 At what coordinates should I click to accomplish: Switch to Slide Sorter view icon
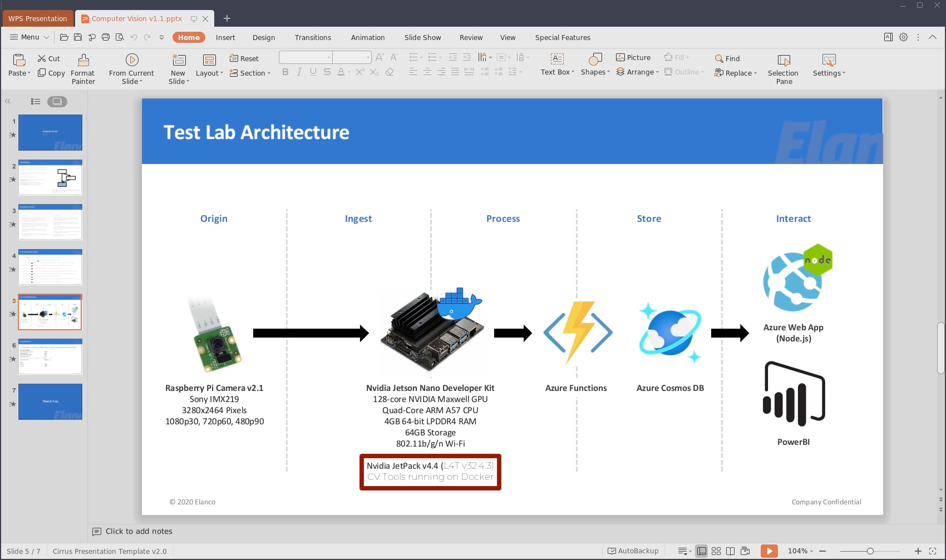pos(716,551)
